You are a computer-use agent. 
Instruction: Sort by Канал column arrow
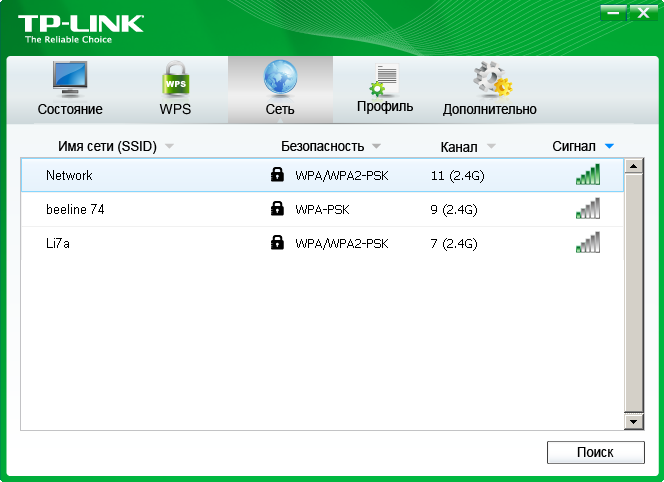click(491, 147)
